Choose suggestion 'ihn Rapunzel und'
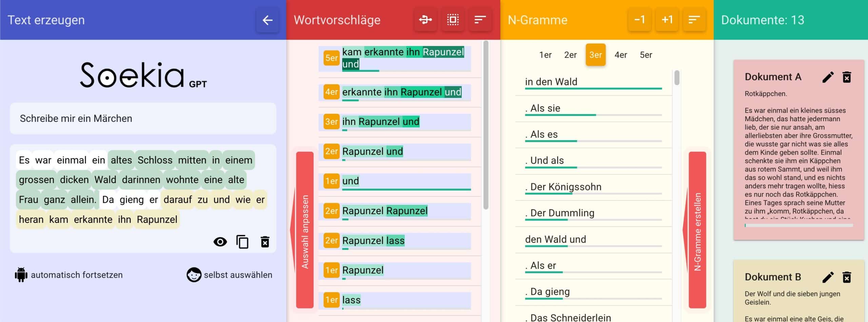This screenshot has height=322, width=868. click(x=395, y=122)
